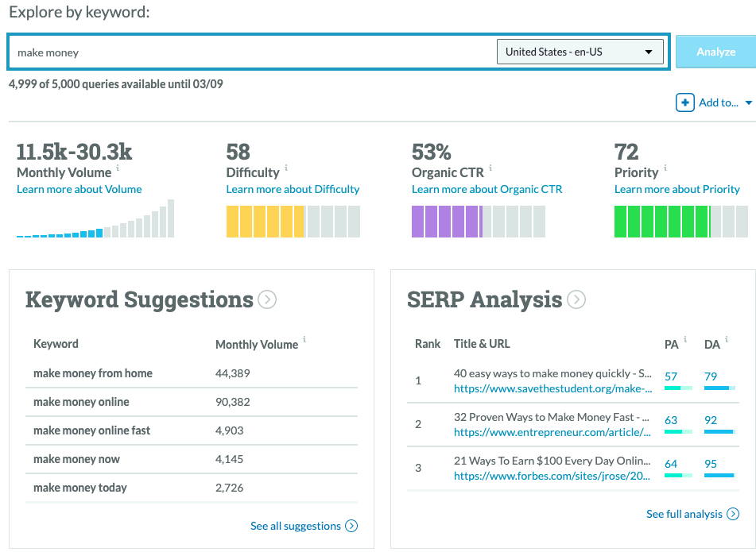This screenshot has height=552, width=756.
Task: Click the info icon on DA column header
Action: point(726,339)
